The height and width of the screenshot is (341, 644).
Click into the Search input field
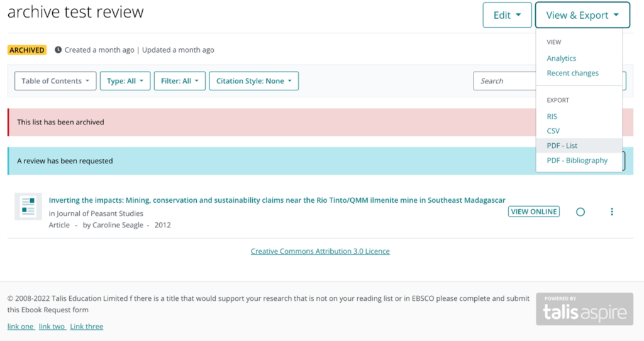[x=503, y=81]
